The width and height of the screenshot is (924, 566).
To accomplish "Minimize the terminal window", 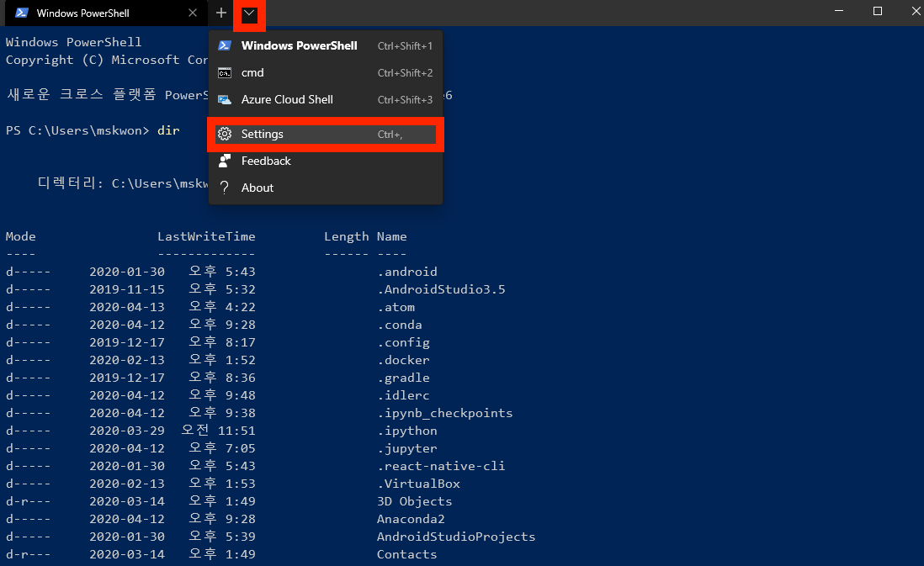I will [x=839, y=11].
